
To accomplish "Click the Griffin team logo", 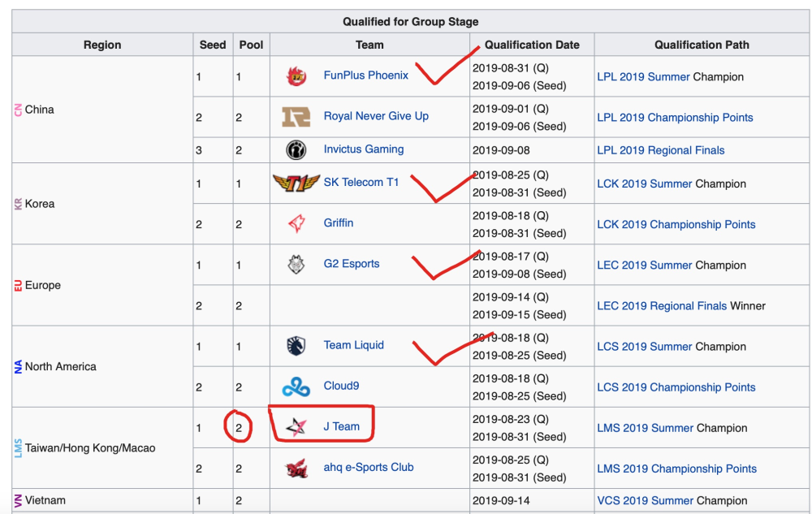I will pyautogui.click(x=296, y=223).
